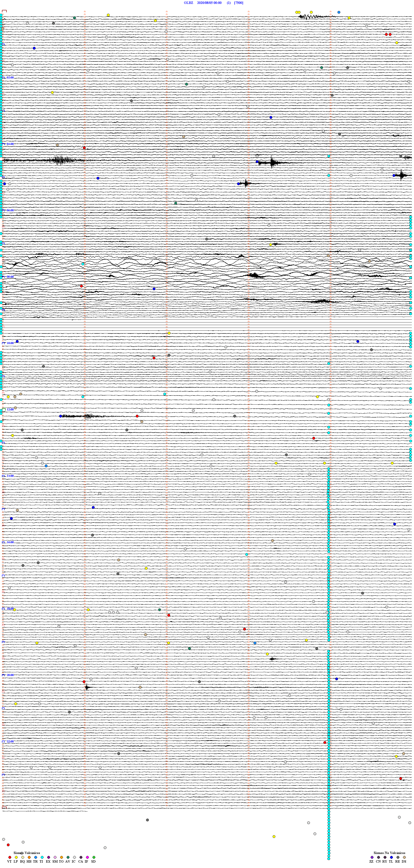Select the 14:00 time label
This screenshot has height=868, width=414.
coord(10,476)
